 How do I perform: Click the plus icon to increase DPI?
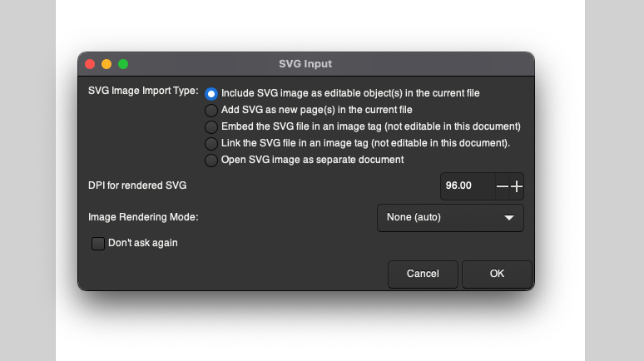tap(517, 186)
